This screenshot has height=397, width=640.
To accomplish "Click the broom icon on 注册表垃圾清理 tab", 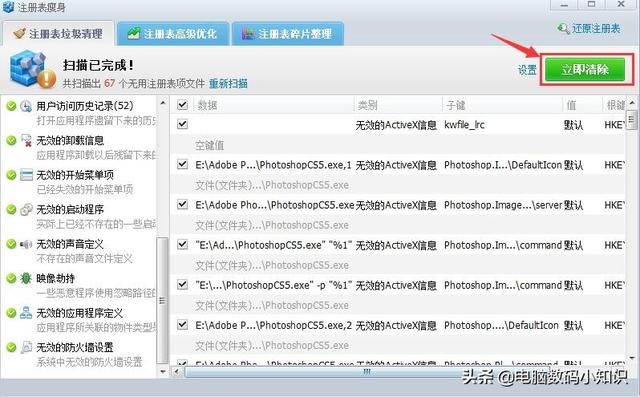I will (19, 33).
